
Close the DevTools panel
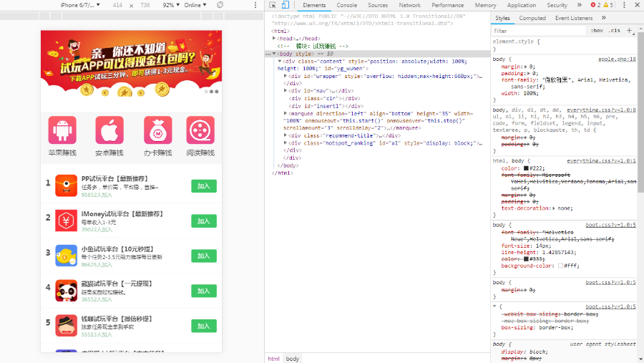(637, 5)
